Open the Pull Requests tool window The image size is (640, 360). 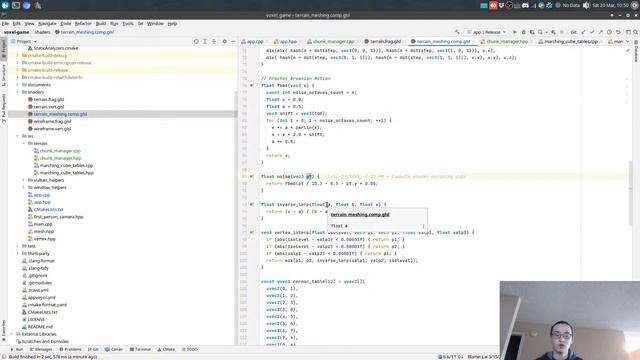pos(4,108)
